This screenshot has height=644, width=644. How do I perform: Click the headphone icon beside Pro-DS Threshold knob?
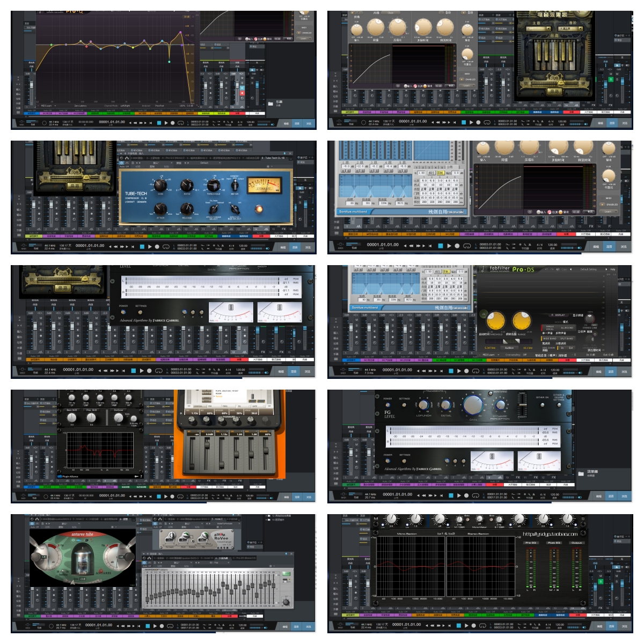(x=484, y=314)
